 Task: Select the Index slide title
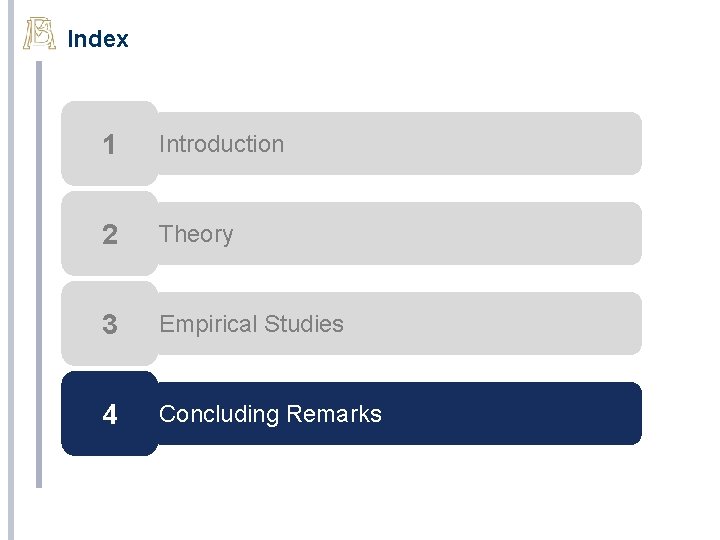coord(97,40)
